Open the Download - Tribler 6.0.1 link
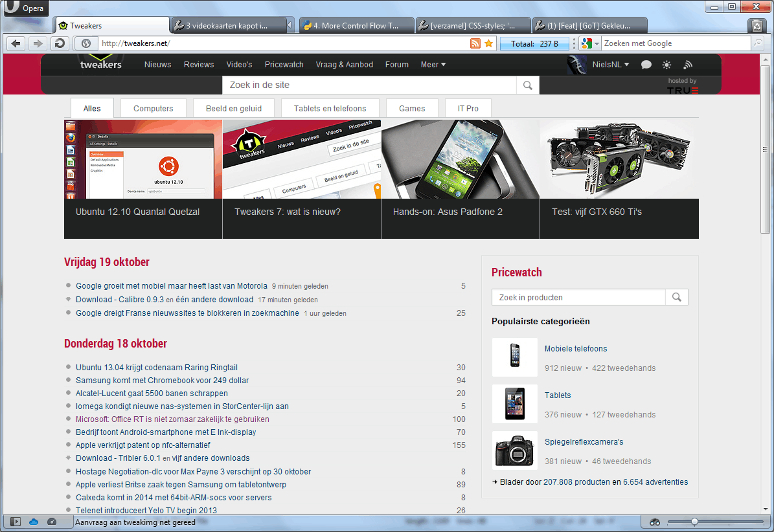774x532 pixels. point(118,458)
